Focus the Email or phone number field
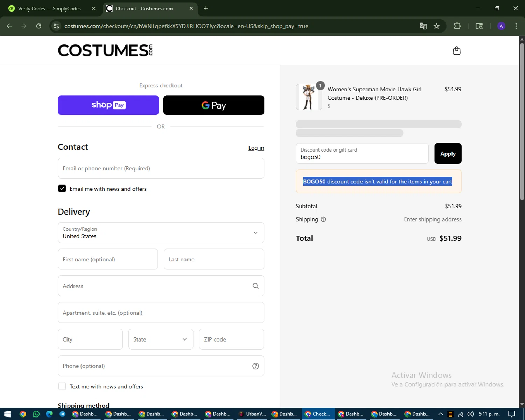This screenshot has height=420, width=525. [161, 168]
